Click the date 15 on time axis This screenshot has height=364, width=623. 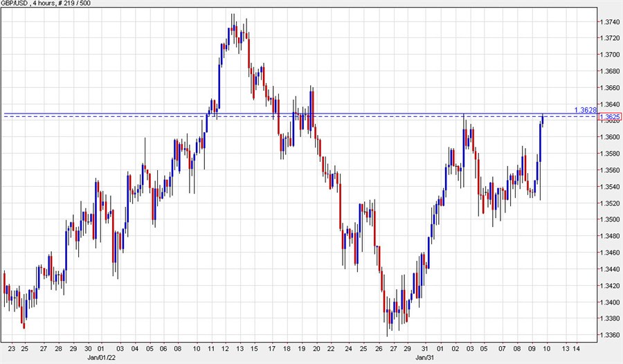(x=254, y=349)
